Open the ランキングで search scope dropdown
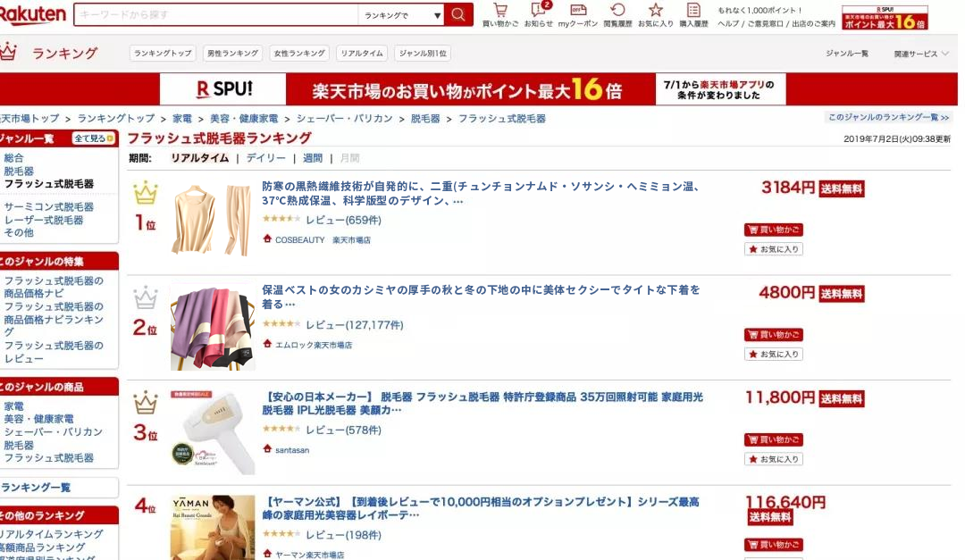This screenshot has height=560, width=965. pyautogui.click(x=401, y=15)
